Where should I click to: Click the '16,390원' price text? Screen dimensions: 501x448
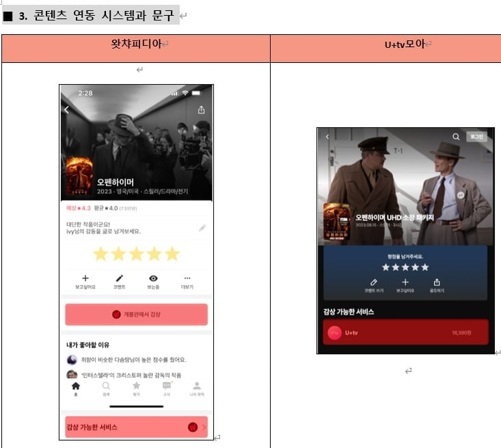(461, 333)
